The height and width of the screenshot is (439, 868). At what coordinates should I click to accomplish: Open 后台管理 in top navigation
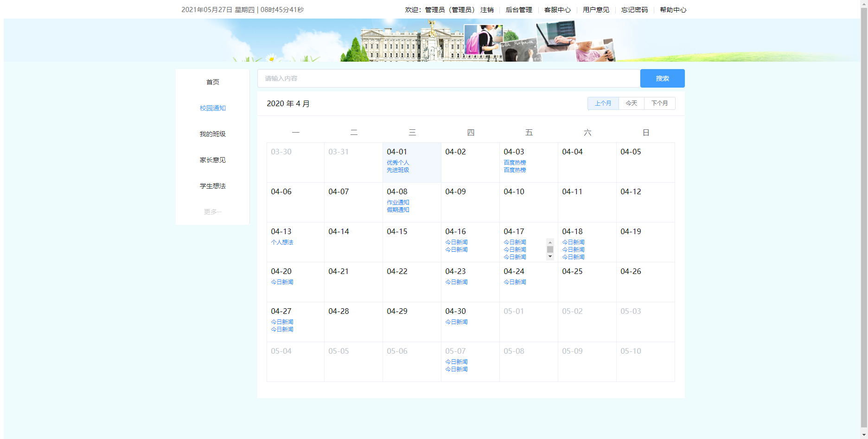pos(519,10)
